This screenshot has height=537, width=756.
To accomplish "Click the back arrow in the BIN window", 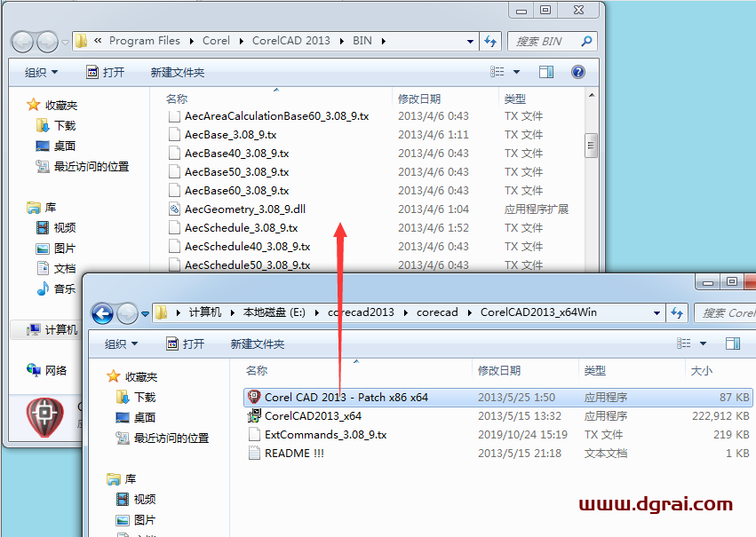I will click(x=22, y=42).
